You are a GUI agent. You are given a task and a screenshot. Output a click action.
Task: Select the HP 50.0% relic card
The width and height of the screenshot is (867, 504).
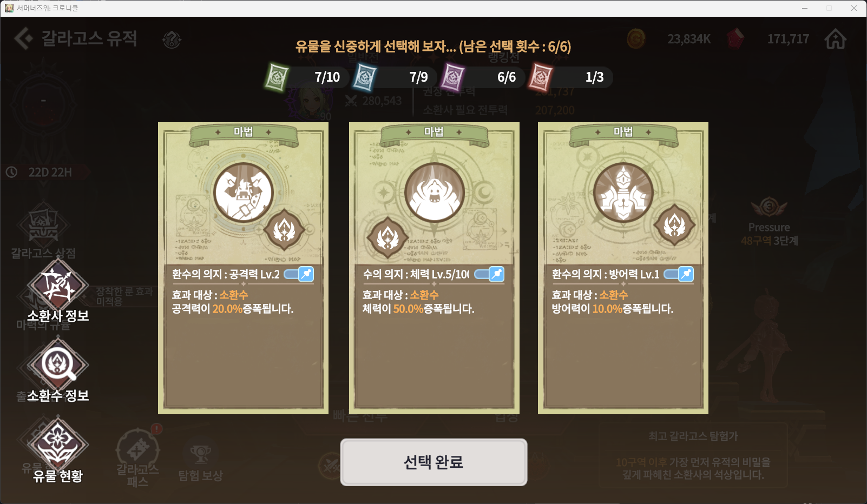434,268
